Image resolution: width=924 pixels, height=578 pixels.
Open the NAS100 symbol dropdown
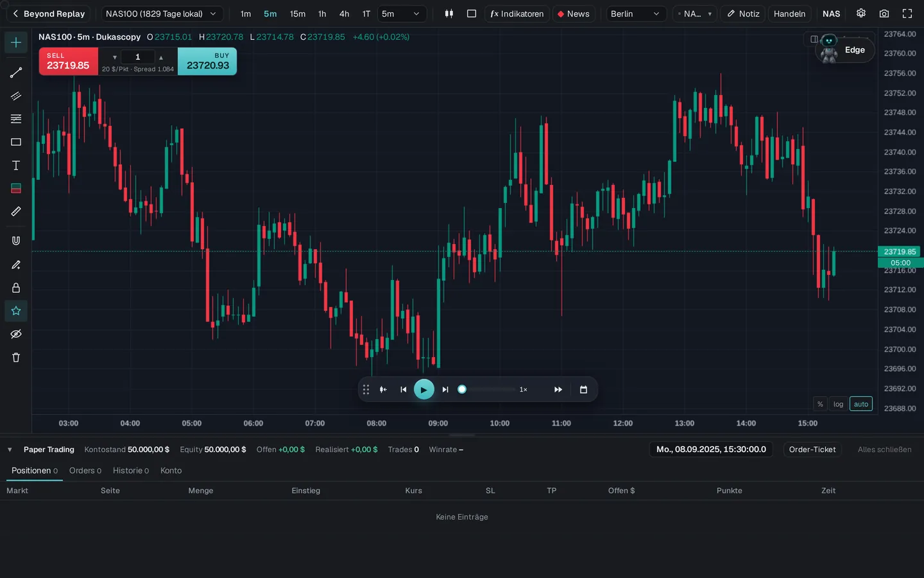(162, 13)
